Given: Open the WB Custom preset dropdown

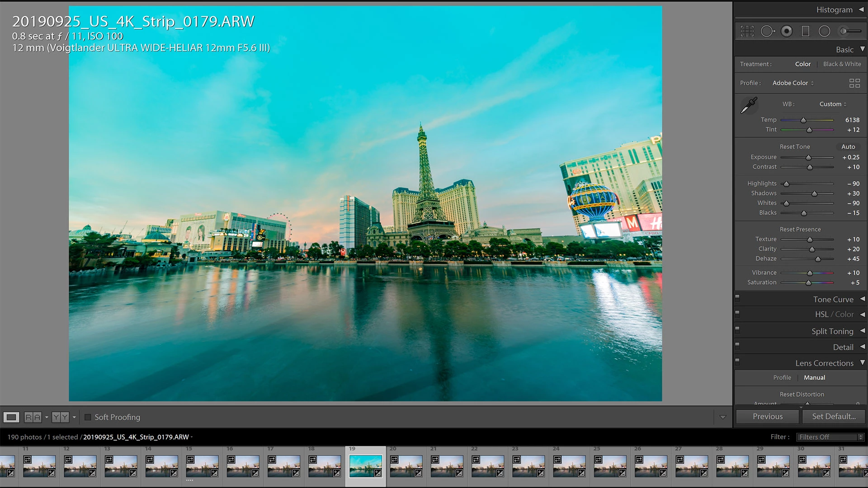Looking at the screenshot, I should pos(833,104).
